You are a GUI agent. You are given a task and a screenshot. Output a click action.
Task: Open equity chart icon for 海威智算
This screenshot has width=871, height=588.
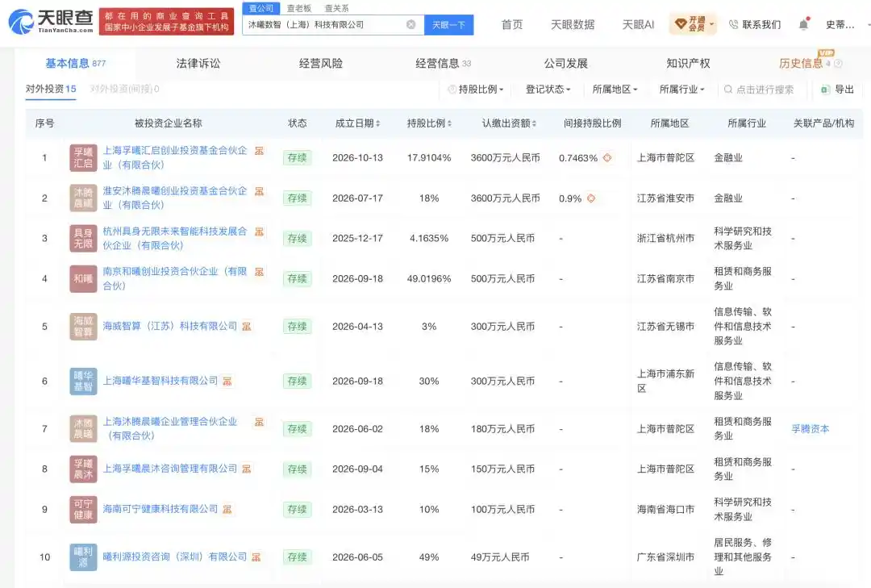(246, 326)
